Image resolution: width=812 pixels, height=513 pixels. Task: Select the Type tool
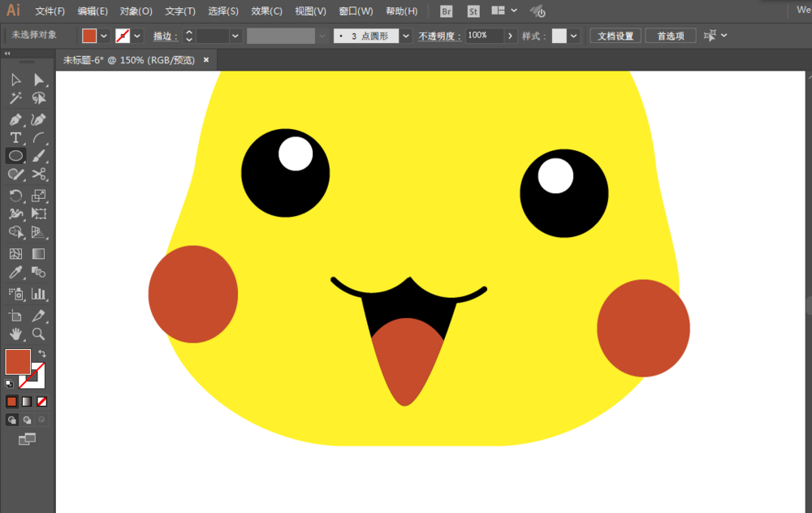pyautogui.click(x=15, y=138)
